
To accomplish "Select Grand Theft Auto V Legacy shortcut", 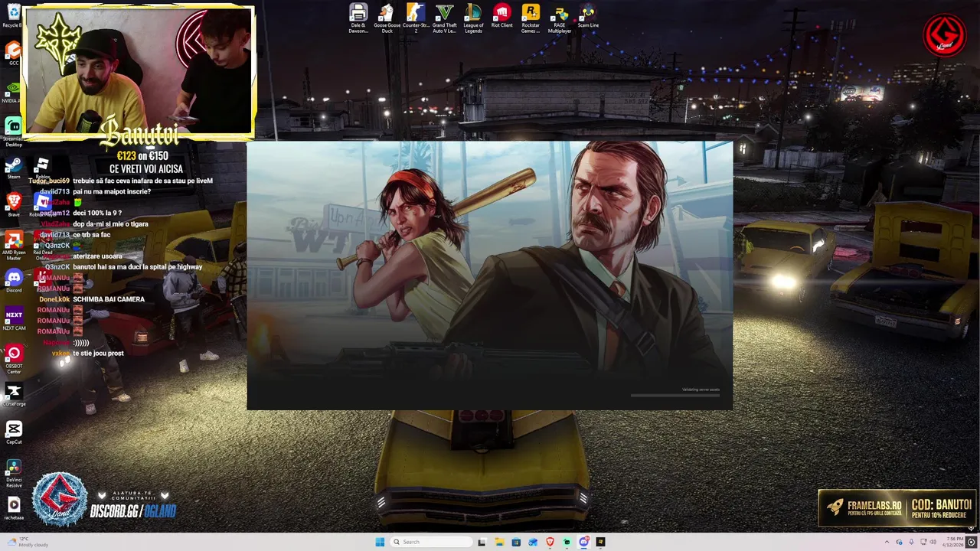I will coord(444,18).
